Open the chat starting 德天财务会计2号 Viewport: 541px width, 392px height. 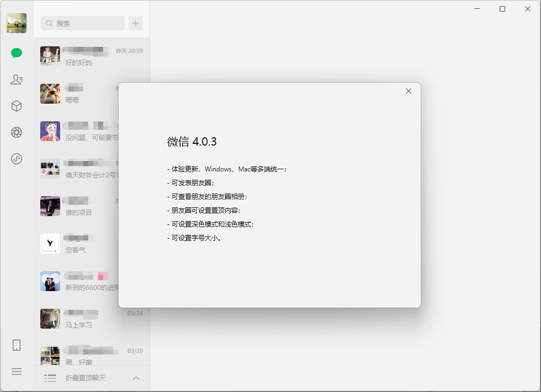[76, 169]
